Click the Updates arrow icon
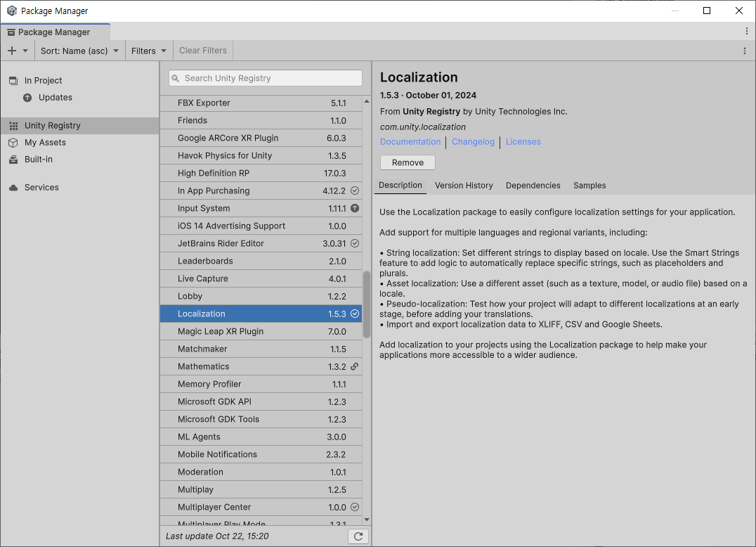756x547 pixels. [x=27, y=98]
